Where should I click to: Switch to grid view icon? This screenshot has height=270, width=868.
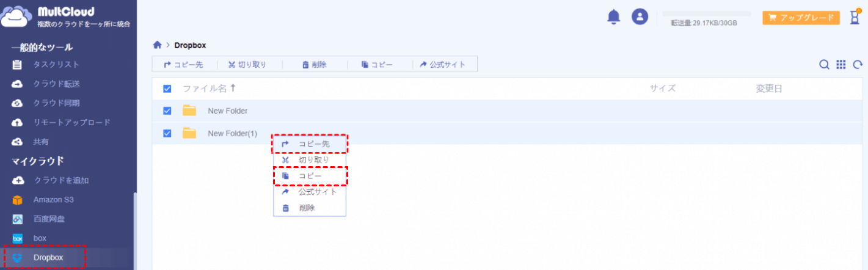click(841, 64)
